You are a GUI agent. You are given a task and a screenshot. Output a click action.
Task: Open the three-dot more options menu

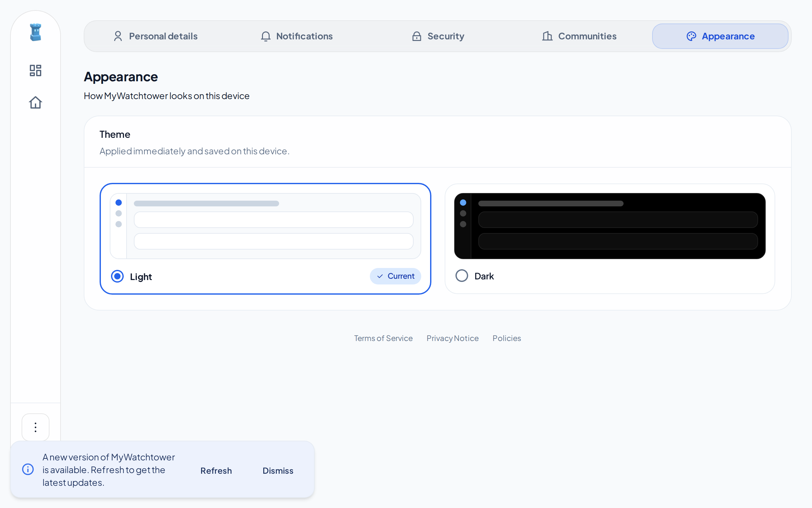coord(36,427)
